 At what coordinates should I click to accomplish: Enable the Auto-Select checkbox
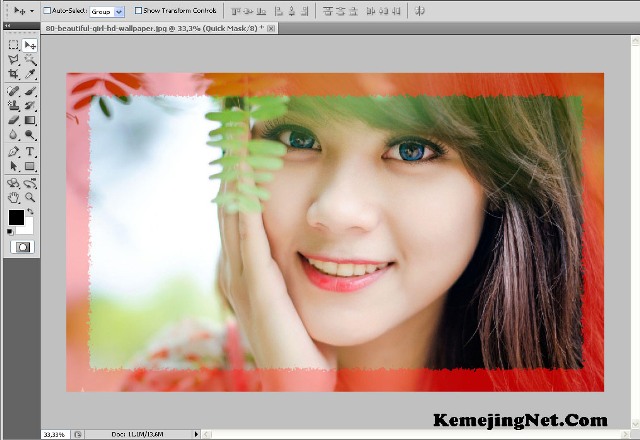[x=47, y=10]
